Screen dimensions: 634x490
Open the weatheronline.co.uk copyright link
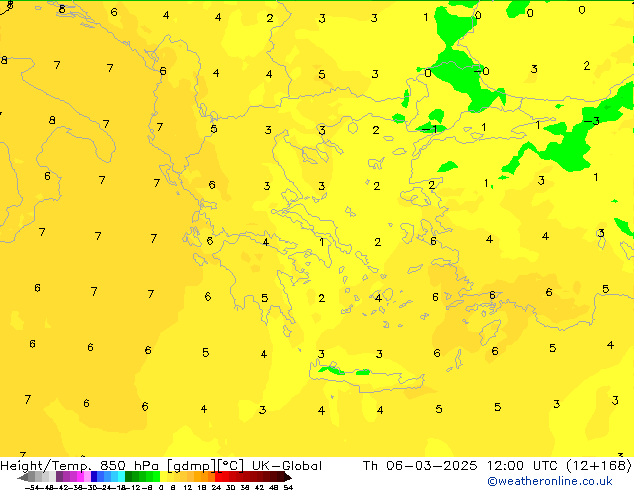(x=550, y=481)
